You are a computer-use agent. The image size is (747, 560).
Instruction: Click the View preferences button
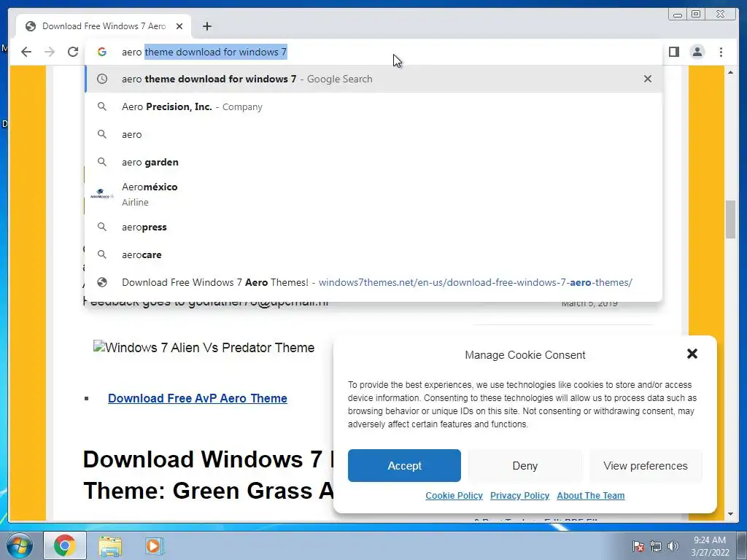tap(646, 466)
